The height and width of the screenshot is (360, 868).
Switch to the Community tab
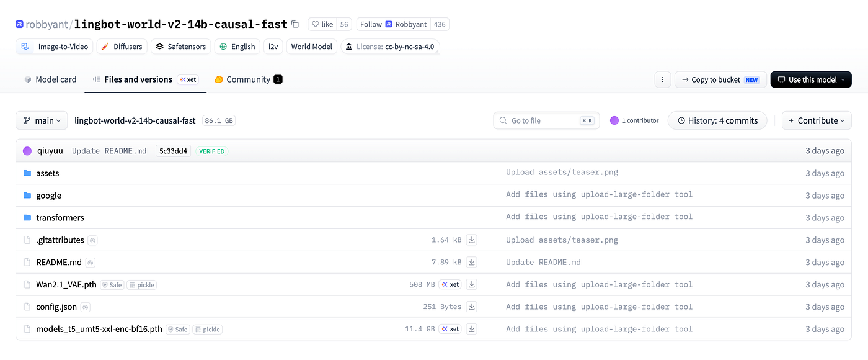click(248, 79)
